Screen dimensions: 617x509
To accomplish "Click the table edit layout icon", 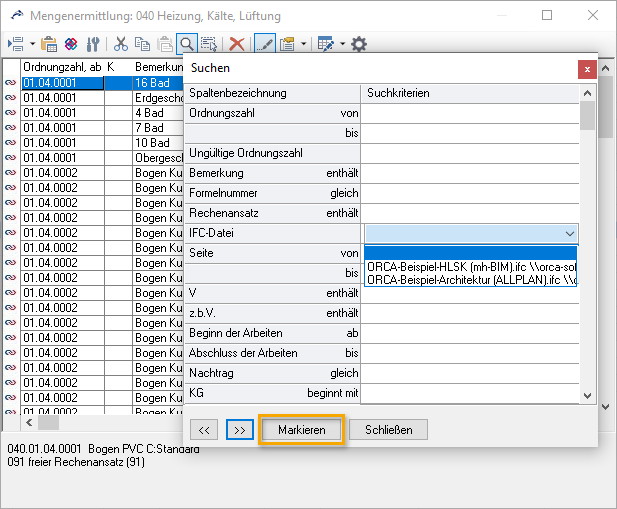I will coord(326,44).
